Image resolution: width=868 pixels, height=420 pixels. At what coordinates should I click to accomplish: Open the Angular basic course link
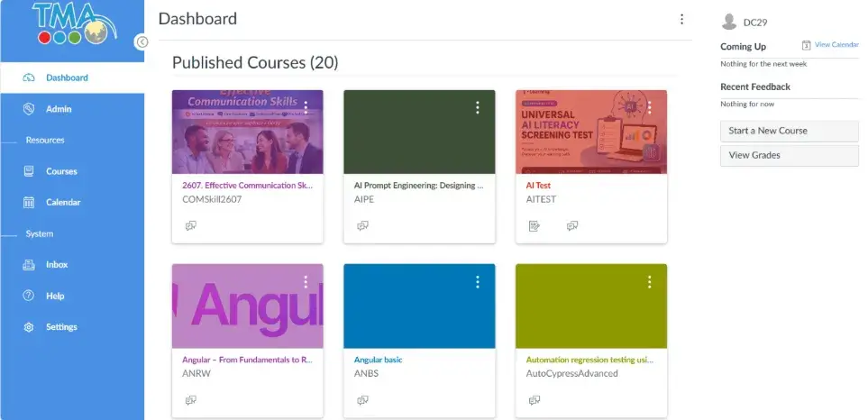pyautogui.click(x=378, y=360)
